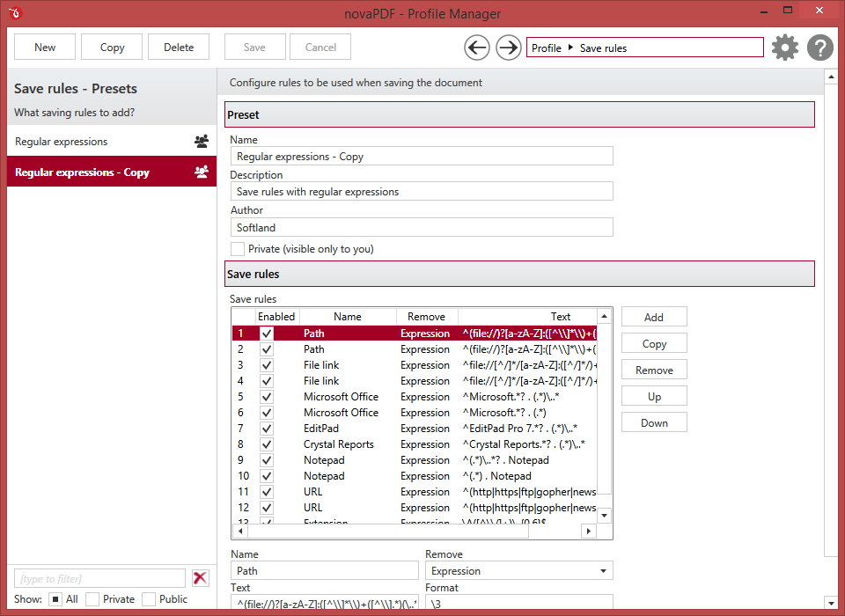This screenshot has height=616, width=845.
Task: Select the Regular expressions - Copy preset
Action: coord(112,172)
